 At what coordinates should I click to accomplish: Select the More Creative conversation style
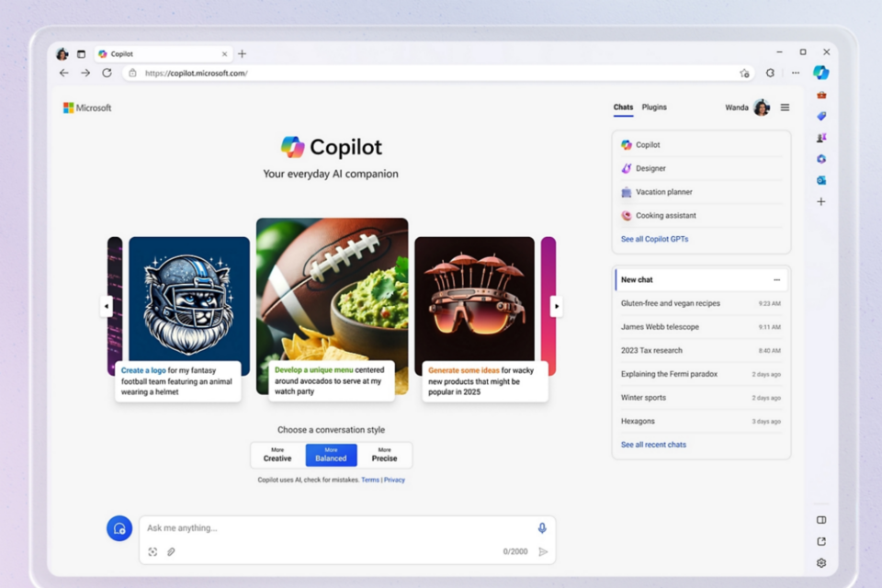coord(277,455)
